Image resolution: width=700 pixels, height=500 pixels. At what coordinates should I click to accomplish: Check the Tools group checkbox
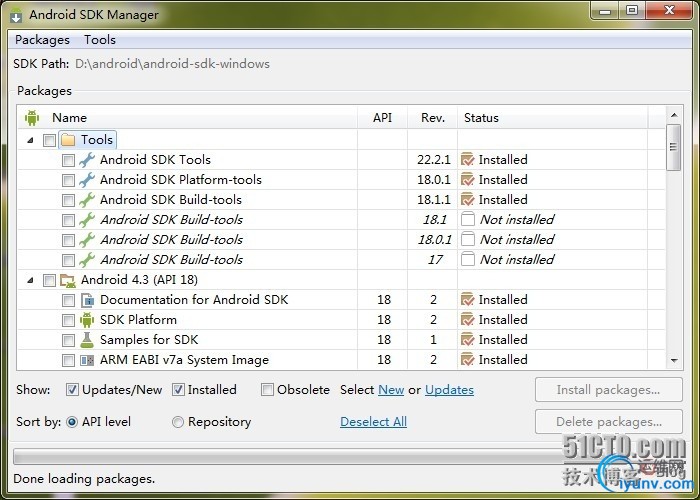tap(49, 140)
